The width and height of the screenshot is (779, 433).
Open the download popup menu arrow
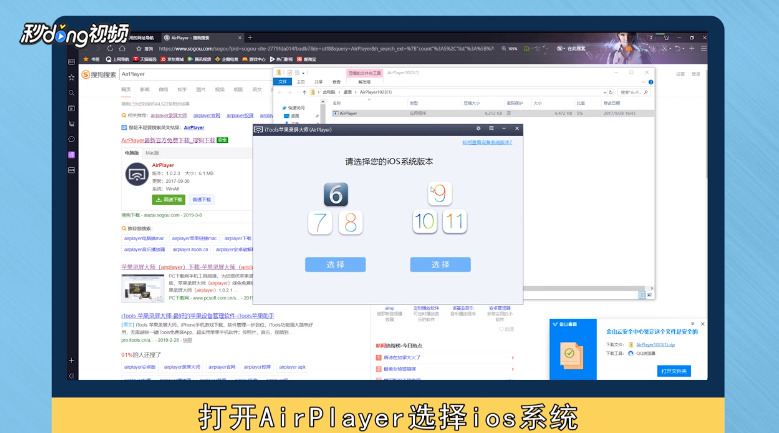point(695,324)
